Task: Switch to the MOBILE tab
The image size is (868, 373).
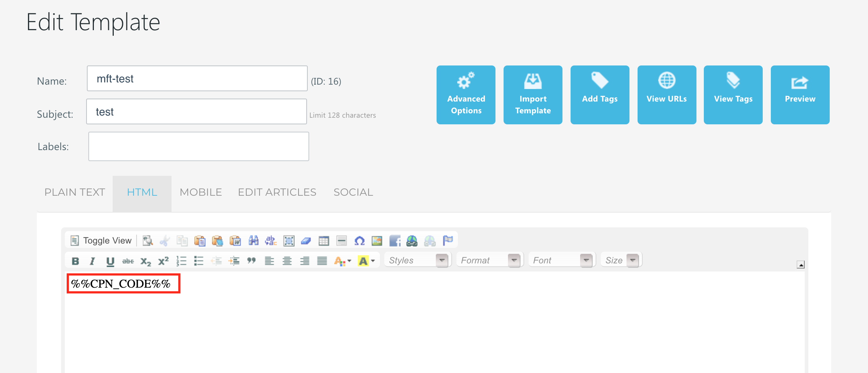Action: tap(201, 192)
